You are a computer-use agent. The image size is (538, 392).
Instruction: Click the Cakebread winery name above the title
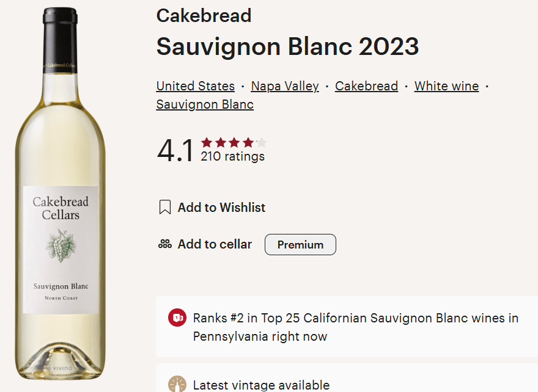(204, 16)
